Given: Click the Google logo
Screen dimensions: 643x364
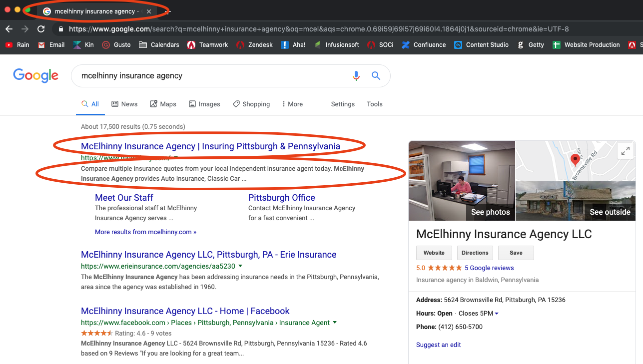Looking at the screenshot, I should tap(35, 75).
